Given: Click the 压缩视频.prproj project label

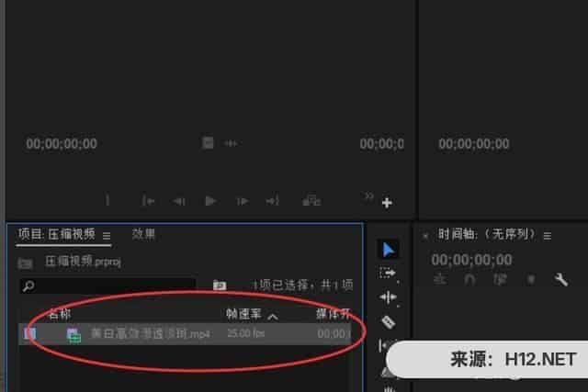Looking at the screenshot, I should pyautogui.click(x=83, y=262).
